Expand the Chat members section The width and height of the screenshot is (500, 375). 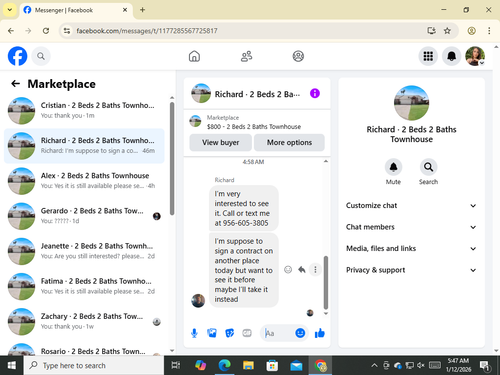tap(411, 227)
